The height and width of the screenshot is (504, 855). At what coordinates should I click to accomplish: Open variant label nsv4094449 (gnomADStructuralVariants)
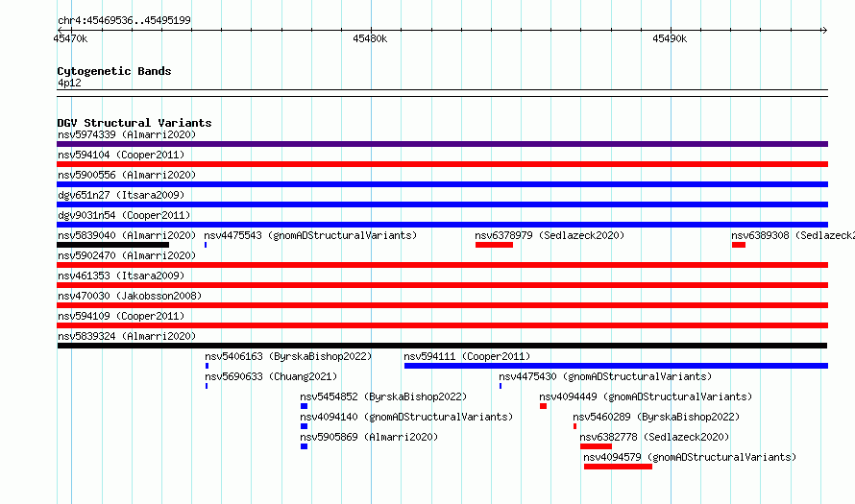[646, 396]
